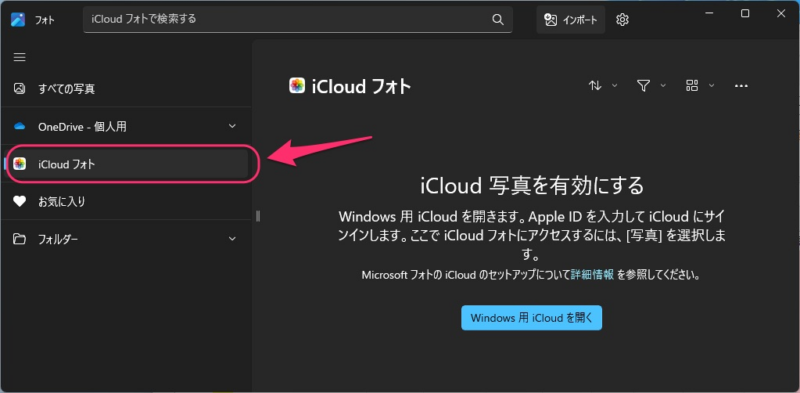Open the three-dot more options menu
The width and height of the screenshot is (800, 393).
pyautogui.click(x=741, y=86)
